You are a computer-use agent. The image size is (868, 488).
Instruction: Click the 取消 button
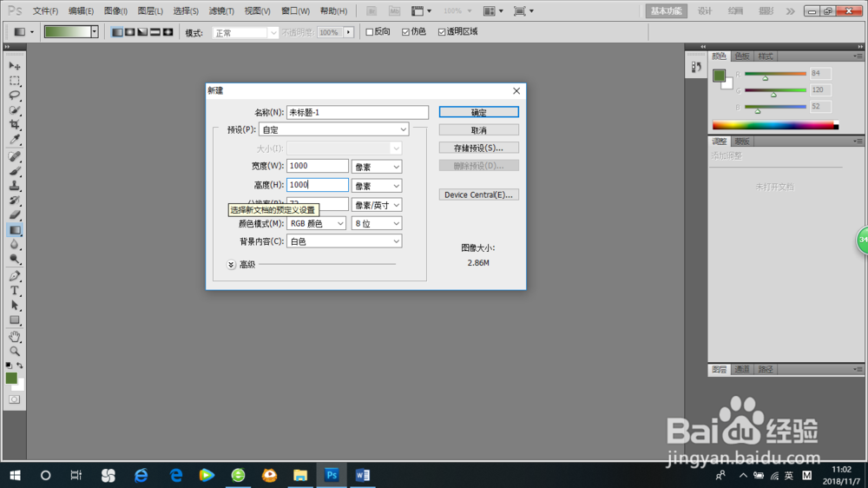tap(479, 130)
